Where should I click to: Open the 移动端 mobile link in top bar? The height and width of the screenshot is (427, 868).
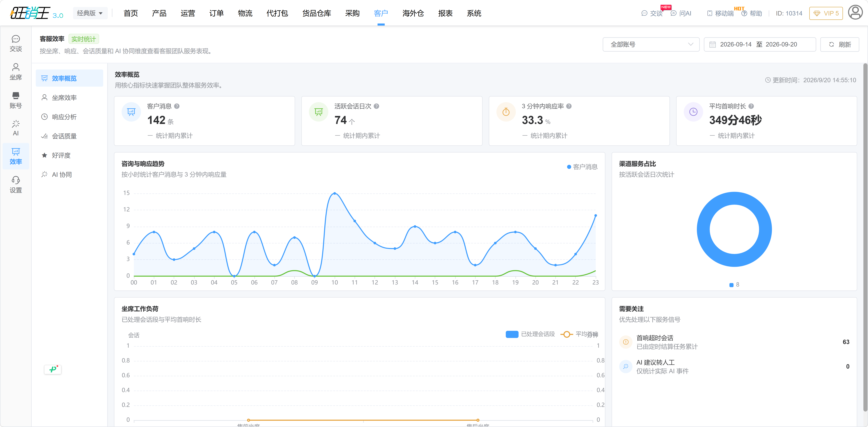click(x=720, y=13)
